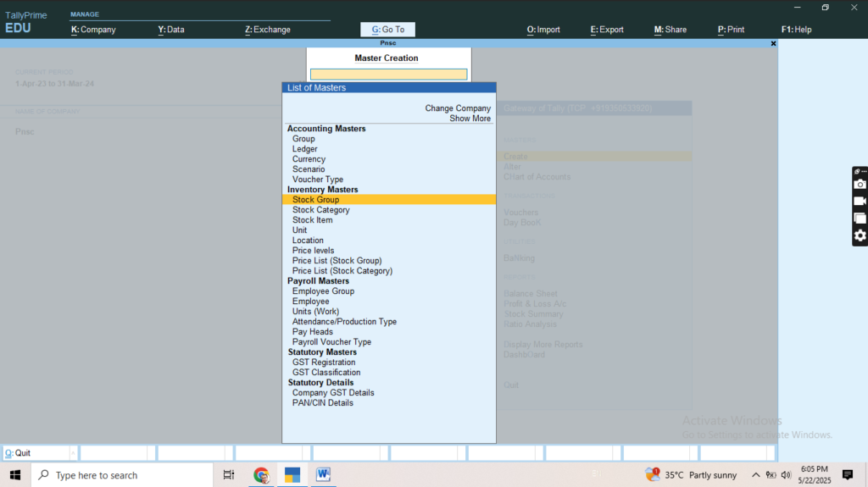The width and height of the screenshot is (868, 487).
Task: Click the camera screenshot icon on right sidebar
Action: coord(860,185)
